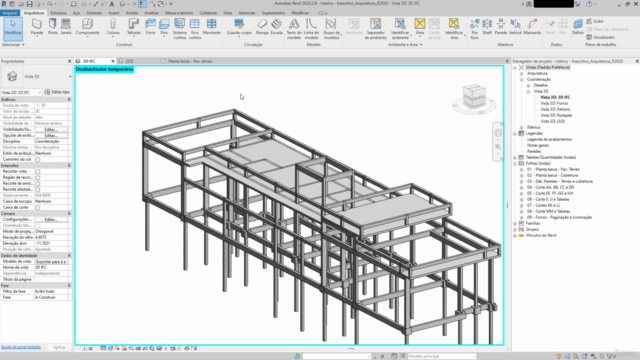Image resolution: width=640 pixels, height=360 pixels.
Task: Choose the Shaft opening tool
Action: click(x=487, y=27)
